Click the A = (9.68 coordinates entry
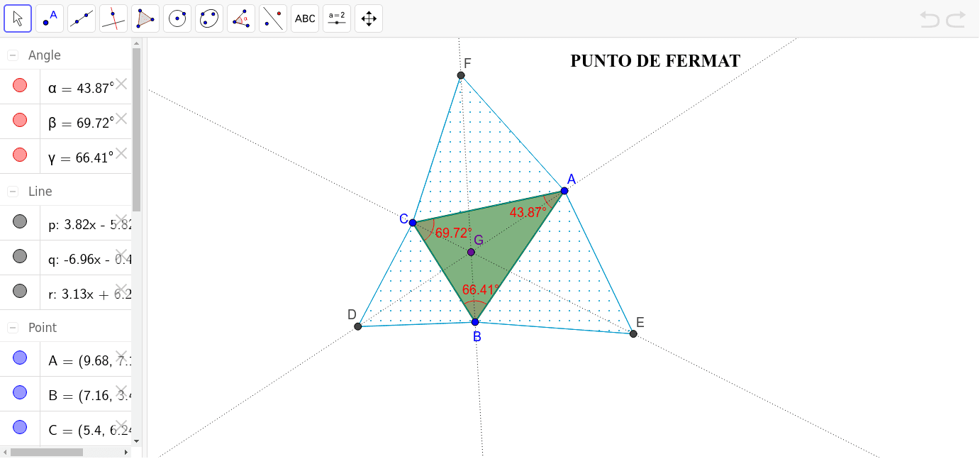The width and height of the screenshot is (980, 459). tap(89, 361)
